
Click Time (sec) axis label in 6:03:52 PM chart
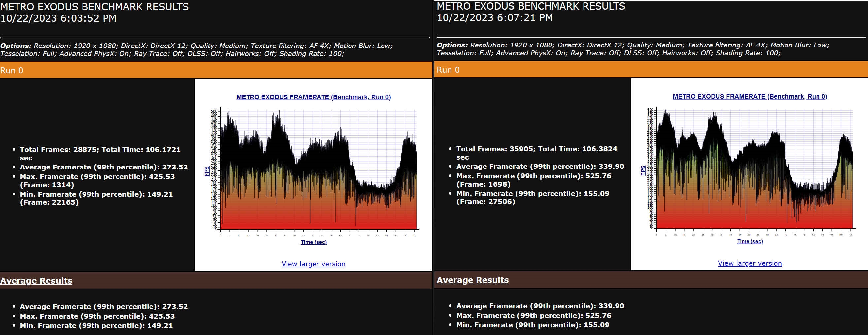[x=313, y=242]
